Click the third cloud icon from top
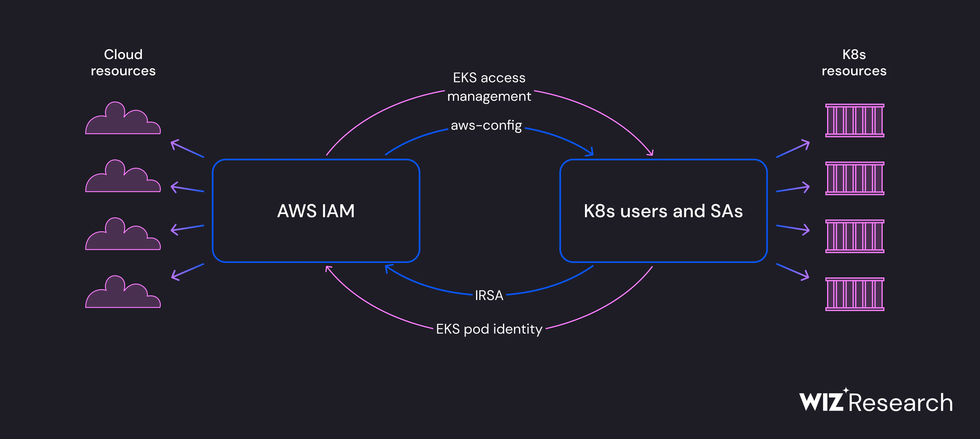Image resolution: width=980 pixels, height=439 pixels. tap(123, 234)
